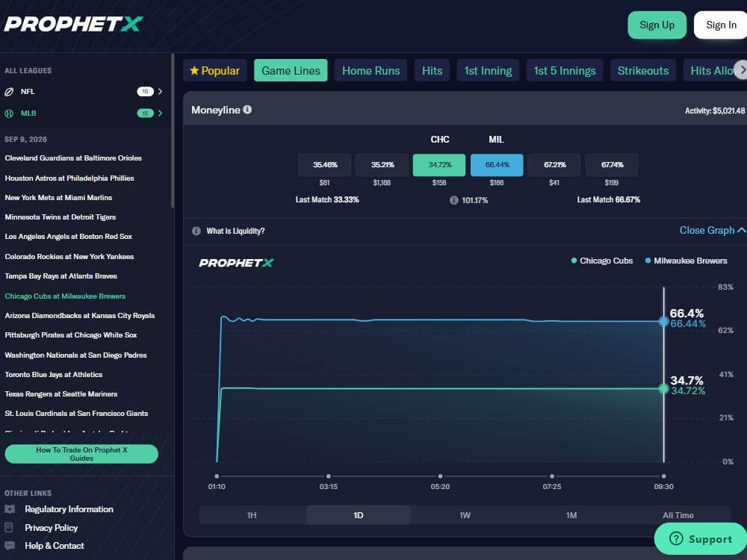This screenshot has height=560, width=747.
Task: Open the Hits Allowed tab
Action: 710,70
